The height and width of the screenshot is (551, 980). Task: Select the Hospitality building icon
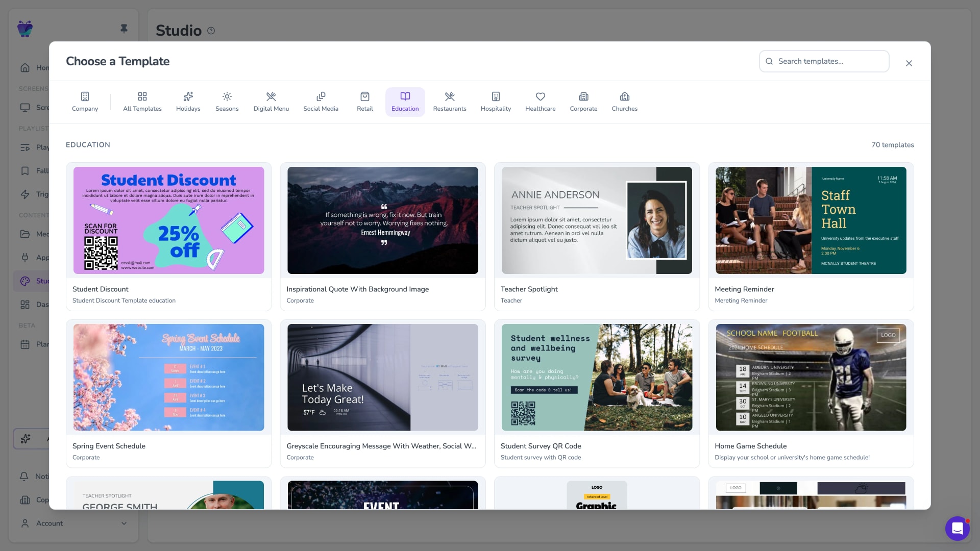[496, 96]
